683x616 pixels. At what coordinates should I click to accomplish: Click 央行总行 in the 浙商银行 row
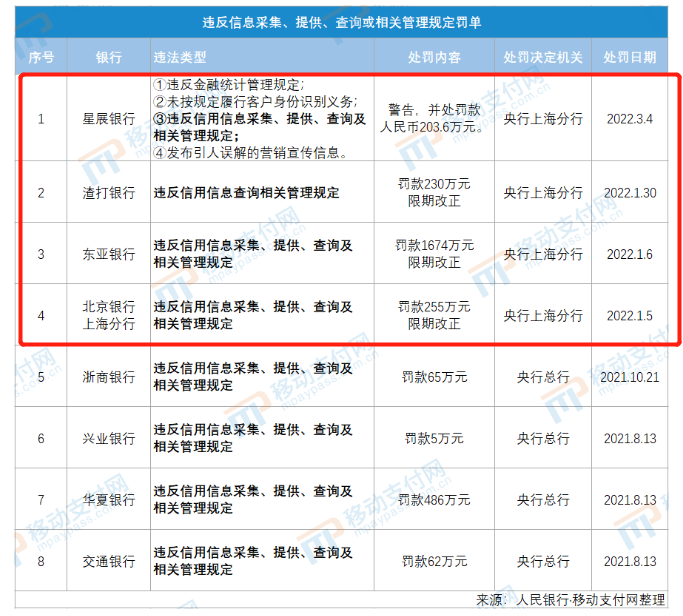pos(543,377)
